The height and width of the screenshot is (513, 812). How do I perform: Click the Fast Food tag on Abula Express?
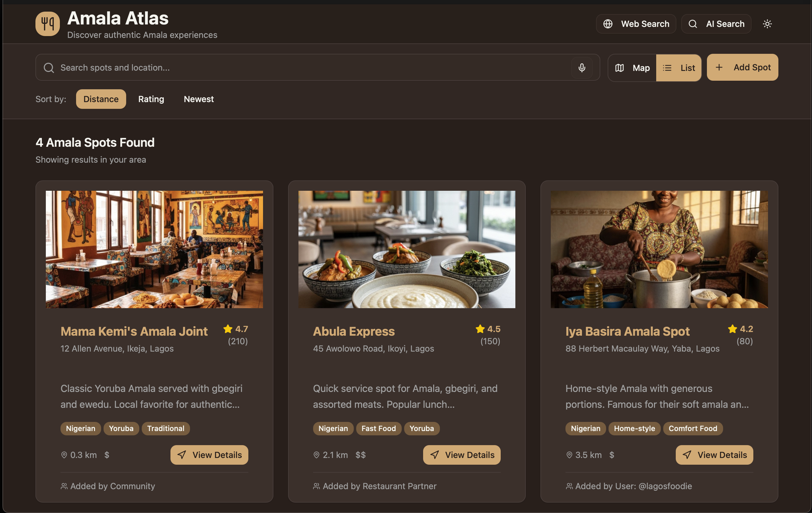[378, 429]
